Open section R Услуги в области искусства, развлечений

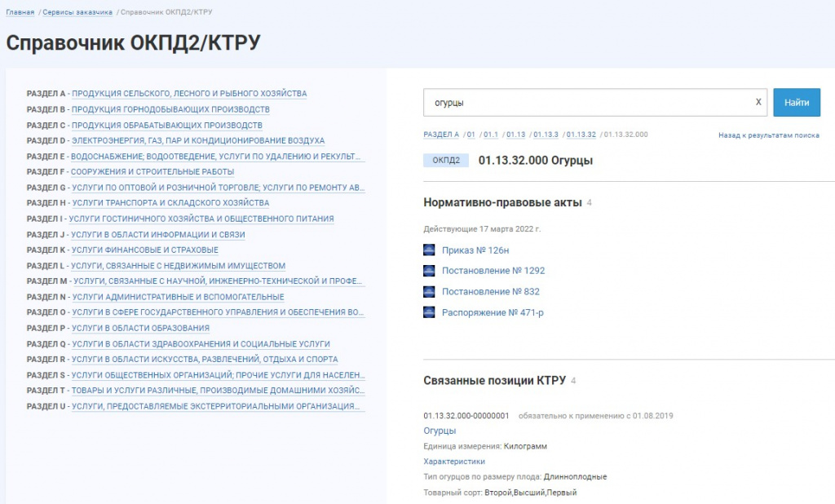pyautogui.click(x=205, y=359)
